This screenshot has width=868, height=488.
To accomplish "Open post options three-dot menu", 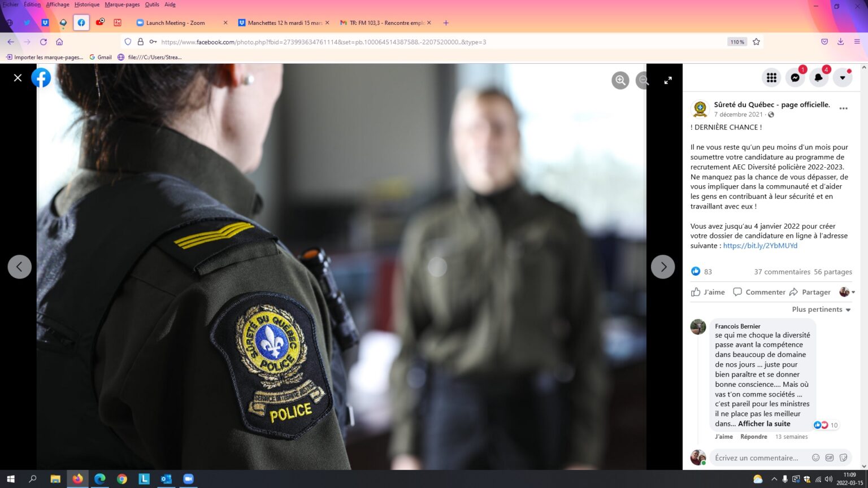I will [x=843, y=108].
